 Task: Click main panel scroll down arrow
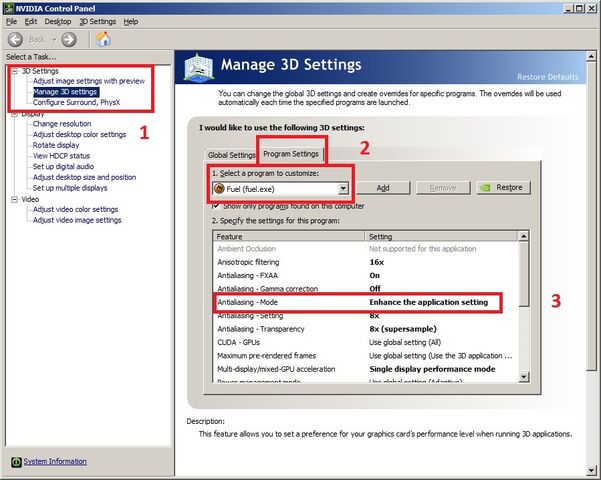coord(591,470)
